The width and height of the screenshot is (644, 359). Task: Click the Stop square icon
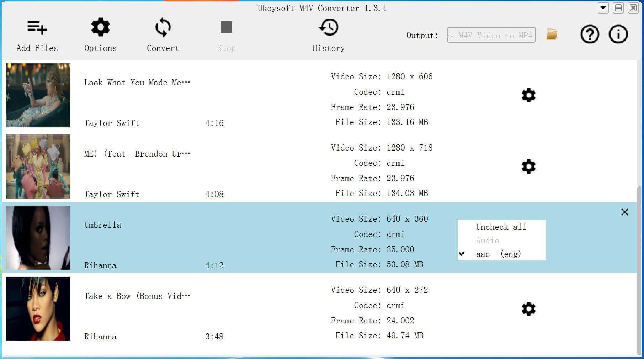click(227, 27)
